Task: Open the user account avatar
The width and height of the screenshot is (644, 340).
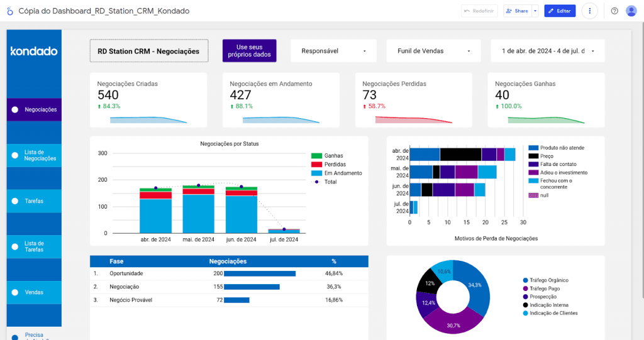Action: (631, 11)
